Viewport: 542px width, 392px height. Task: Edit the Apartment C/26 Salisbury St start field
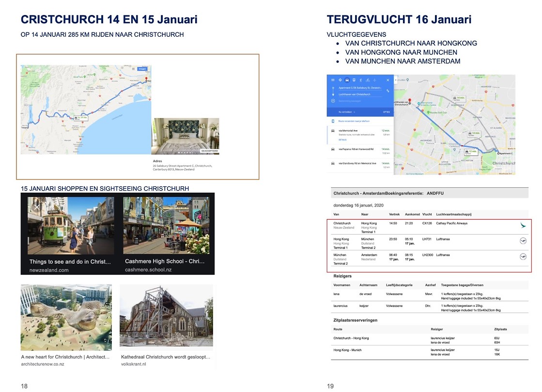coord(360,88)
